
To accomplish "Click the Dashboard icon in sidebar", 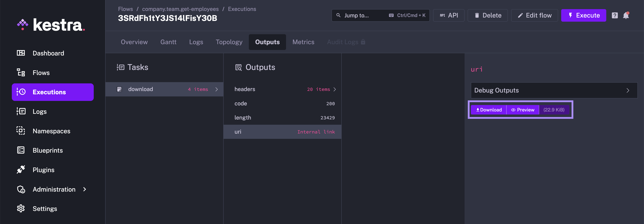I will tap(21, 53).
